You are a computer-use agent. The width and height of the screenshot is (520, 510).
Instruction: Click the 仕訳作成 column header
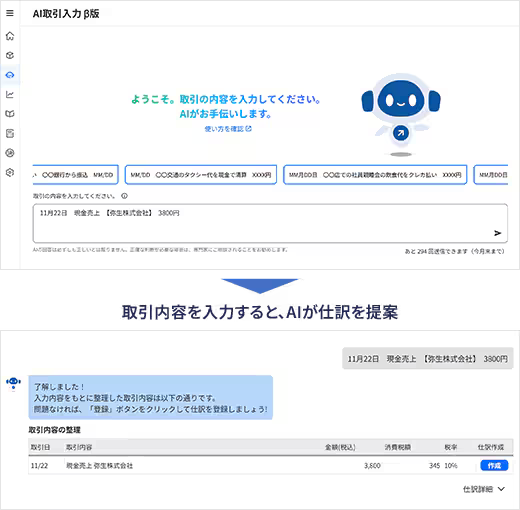click(x=491, y=447)
